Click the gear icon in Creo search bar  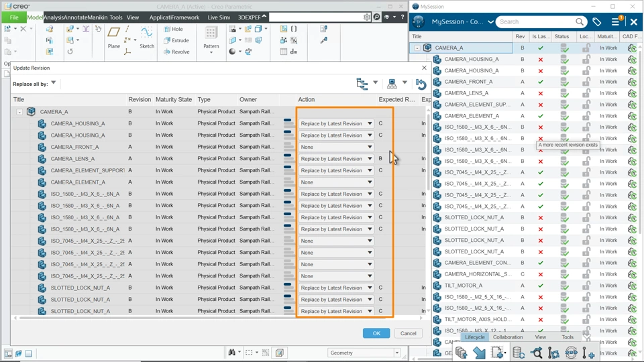[367, 17]
